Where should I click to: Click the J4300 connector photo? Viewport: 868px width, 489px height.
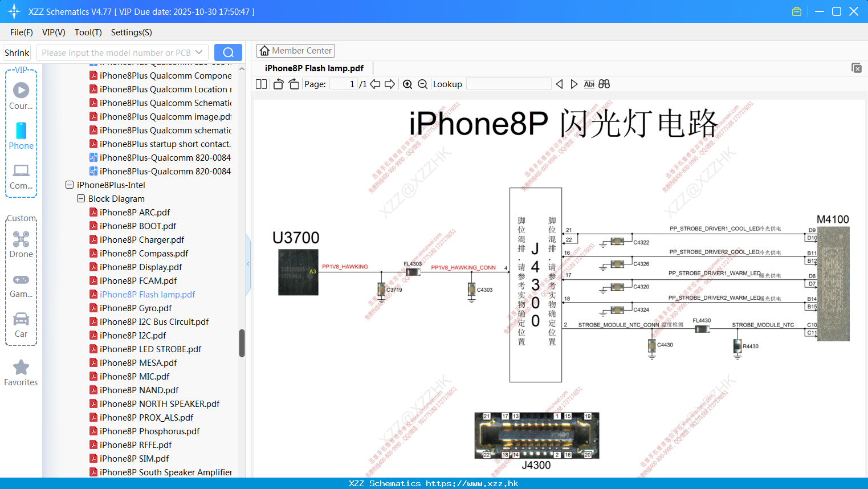(536, 435)
